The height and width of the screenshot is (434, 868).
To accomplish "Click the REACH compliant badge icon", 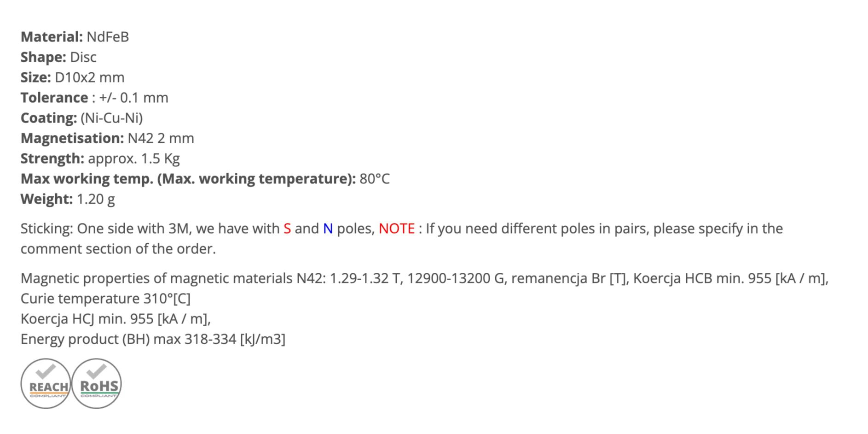I will tap(46, 383).
